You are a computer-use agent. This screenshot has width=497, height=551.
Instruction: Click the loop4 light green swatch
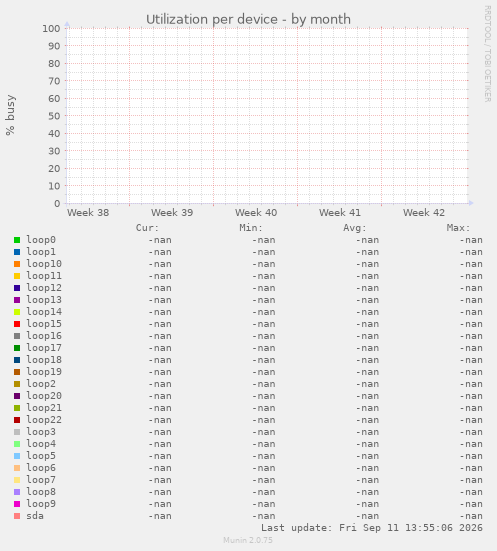coord(17,444)
